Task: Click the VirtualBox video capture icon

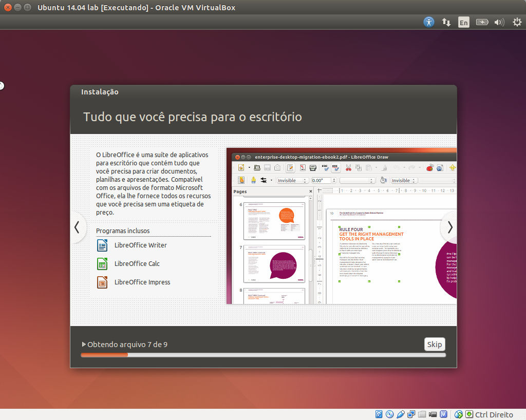Action: click(x=433, y=414)
